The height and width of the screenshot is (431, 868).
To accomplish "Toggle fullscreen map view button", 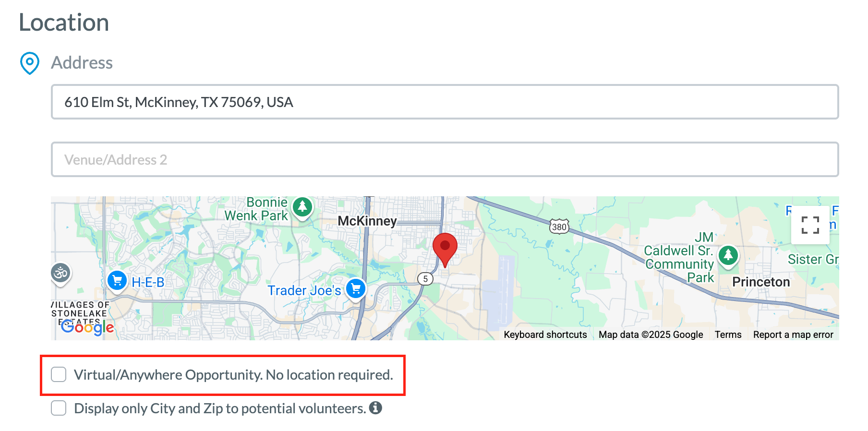I will pos(810,225).
